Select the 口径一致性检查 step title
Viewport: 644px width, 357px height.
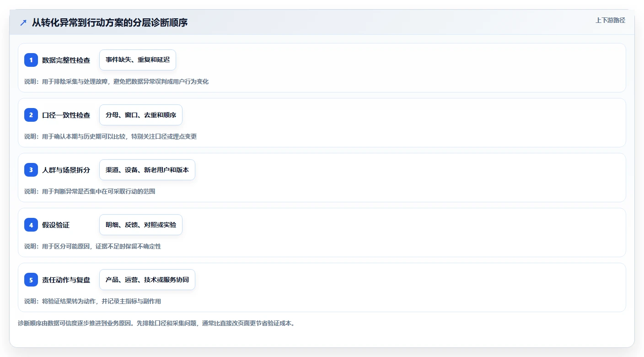pyautogui.click(x=66, y=115)
